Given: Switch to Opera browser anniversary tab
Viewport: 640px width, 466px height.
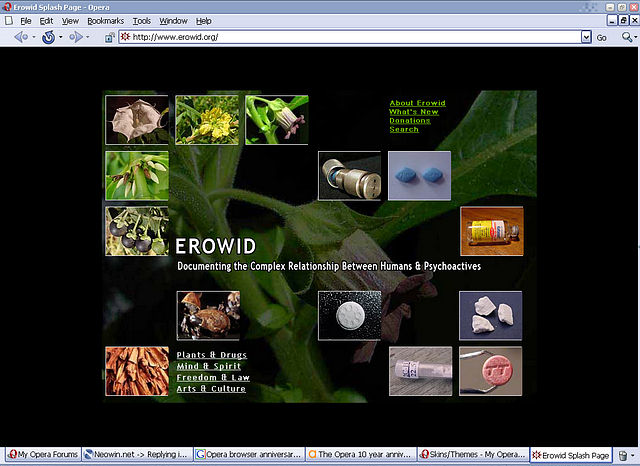Looking at the screenshot, I should click(x=249, y=454).
